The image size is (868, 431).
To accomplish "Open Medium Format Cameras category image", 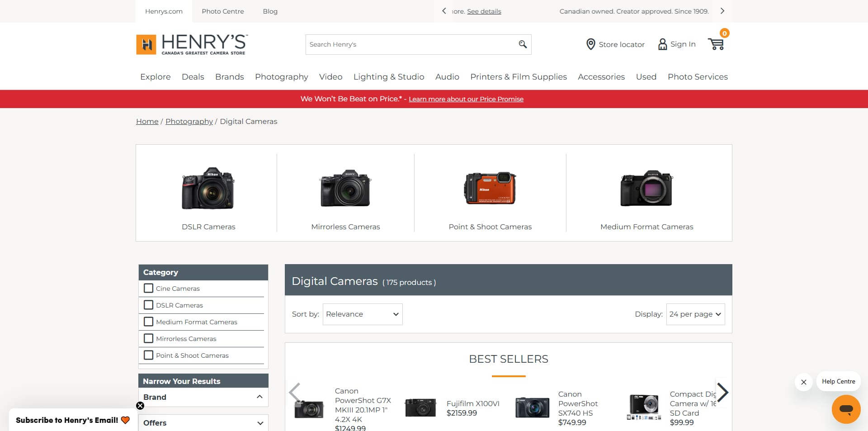I will coord(646,189).
